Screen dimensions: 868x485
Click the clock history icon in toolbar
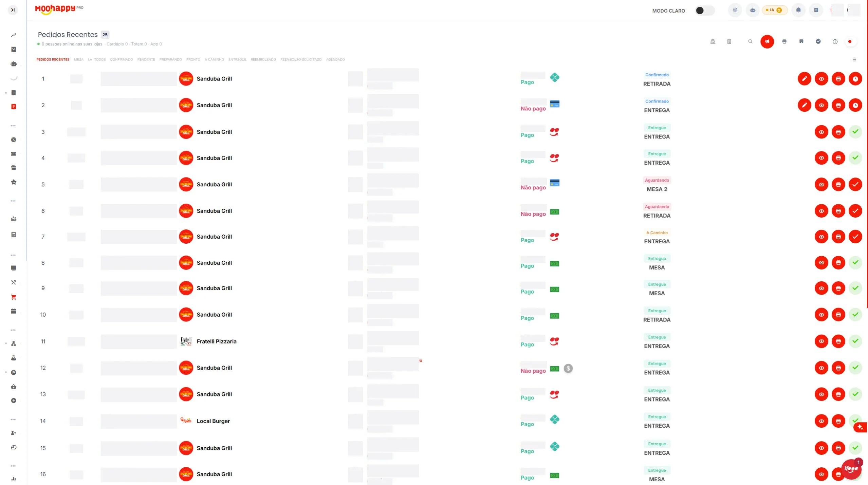[835, 42]
